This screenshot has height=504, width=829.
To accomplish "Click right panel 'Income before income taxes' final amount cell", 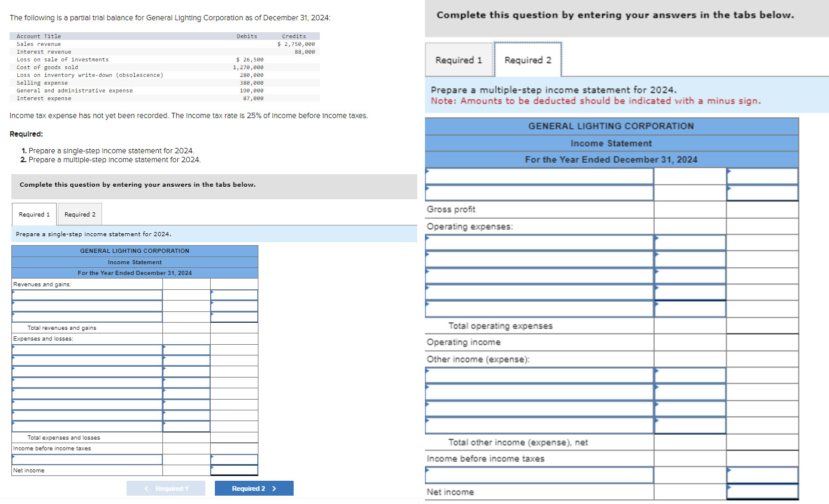I will 762,459.
